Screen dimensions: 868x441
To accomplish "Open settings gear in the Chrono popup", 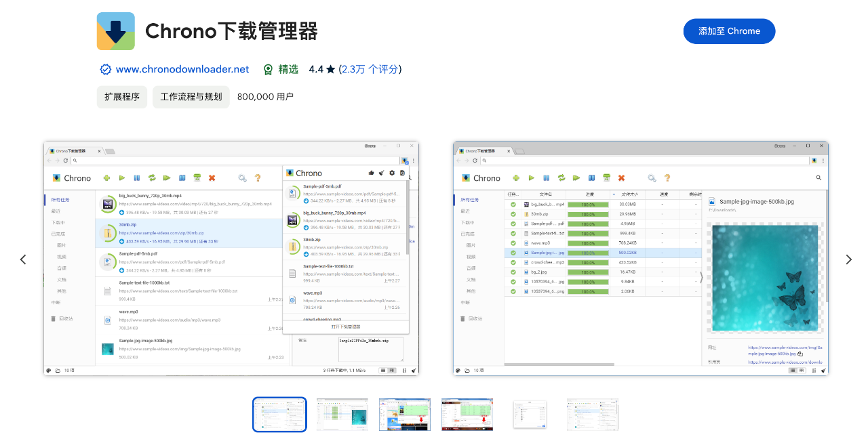I will pos(391,173).
